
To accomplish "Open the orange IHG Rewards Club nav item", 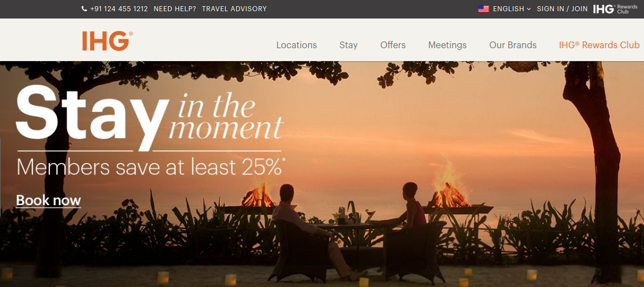I will coord(599,45).
